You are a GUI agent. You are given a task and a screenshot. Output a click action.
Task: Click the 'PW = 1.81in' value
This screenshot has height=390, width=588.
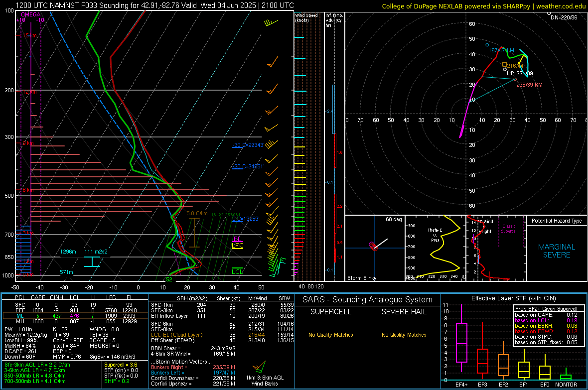click(x=18, y=329)
